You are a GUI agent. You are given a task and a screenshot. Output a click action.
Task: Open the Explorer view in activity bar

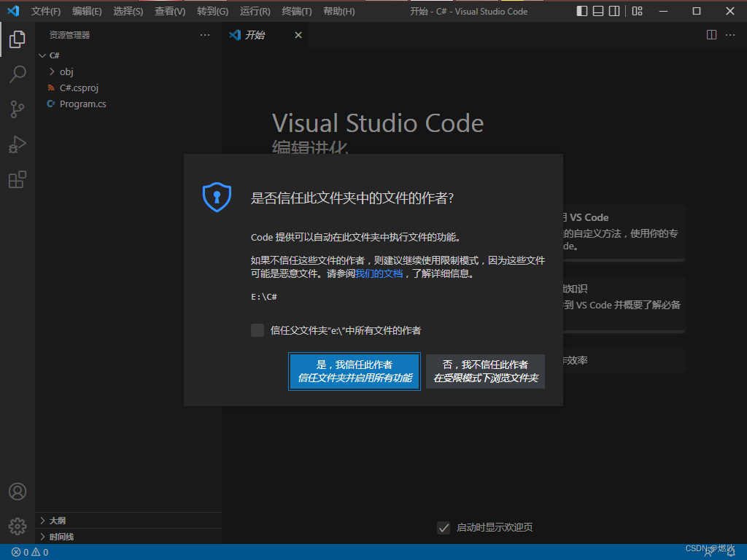pyautogui.click(x=18, y=39)
